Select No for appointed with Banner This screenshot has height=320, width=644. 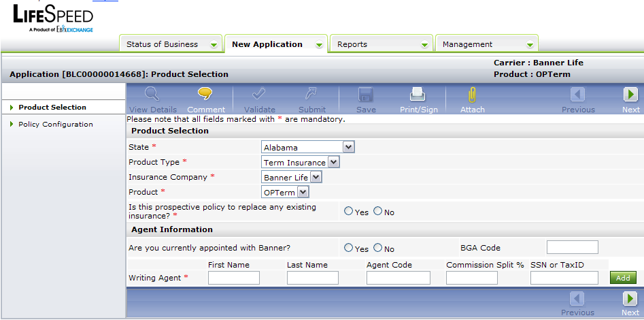pyautogui.click(x=378, y=248)
